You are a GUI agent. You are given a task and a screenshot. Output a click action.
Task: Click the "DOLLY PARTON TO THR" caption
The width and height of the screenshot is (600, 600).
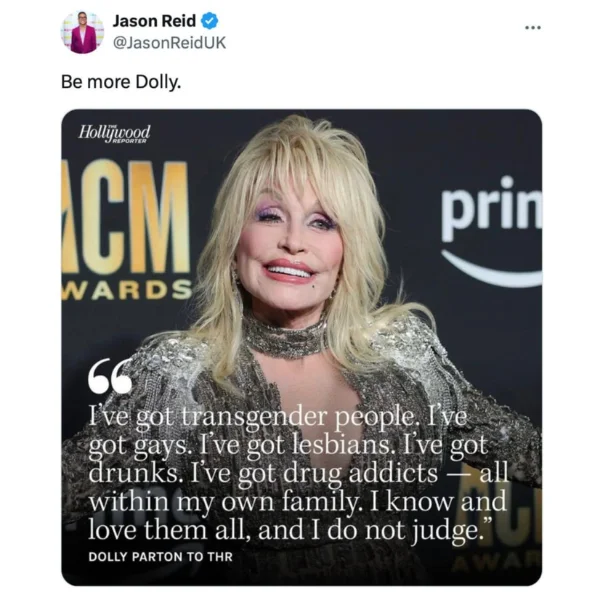point(160,557)
